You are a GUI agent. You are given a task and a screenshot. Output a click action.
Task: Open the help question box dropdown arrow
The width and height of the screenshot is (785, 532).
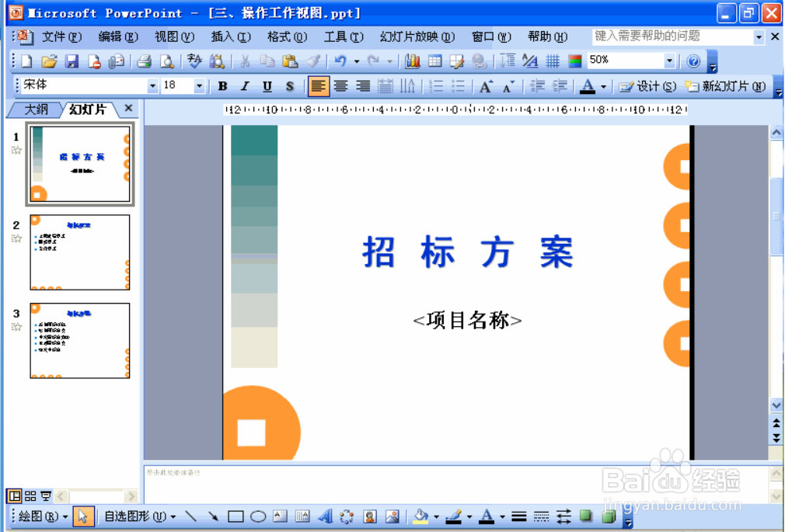coord(759,37)
